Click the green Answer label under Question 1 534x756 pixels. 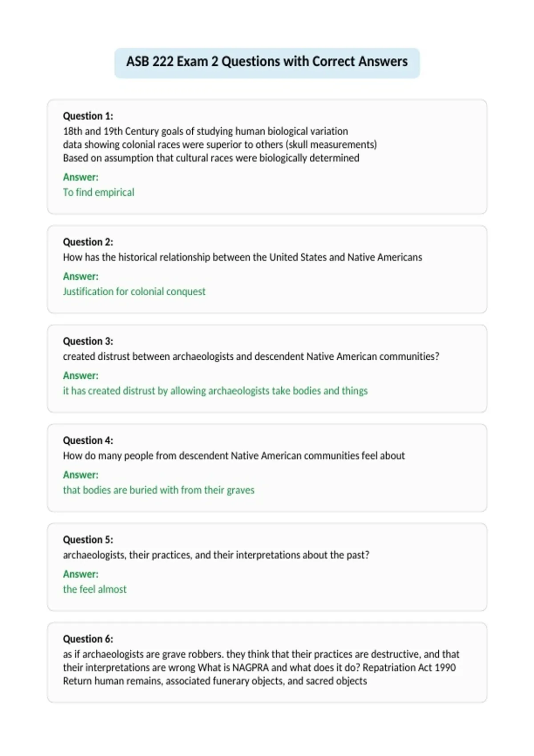pos(81,177)
